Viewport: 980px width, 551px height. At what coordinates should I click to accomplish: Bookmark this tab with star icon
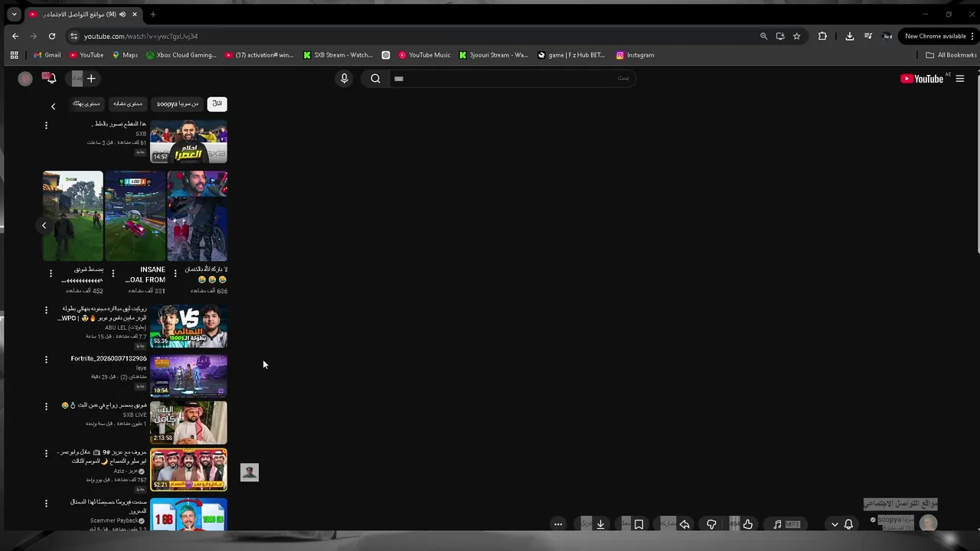(796, 36)
